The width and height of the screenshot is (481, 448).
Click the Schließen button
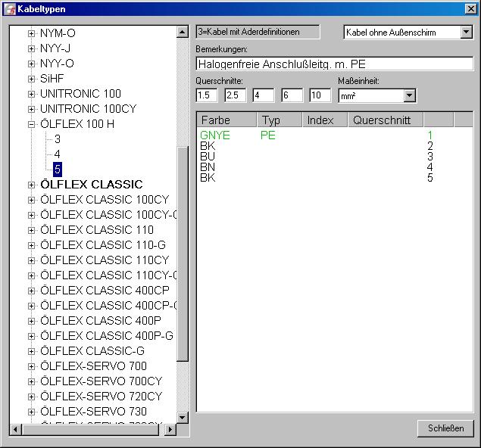click(x=445, y=428)
